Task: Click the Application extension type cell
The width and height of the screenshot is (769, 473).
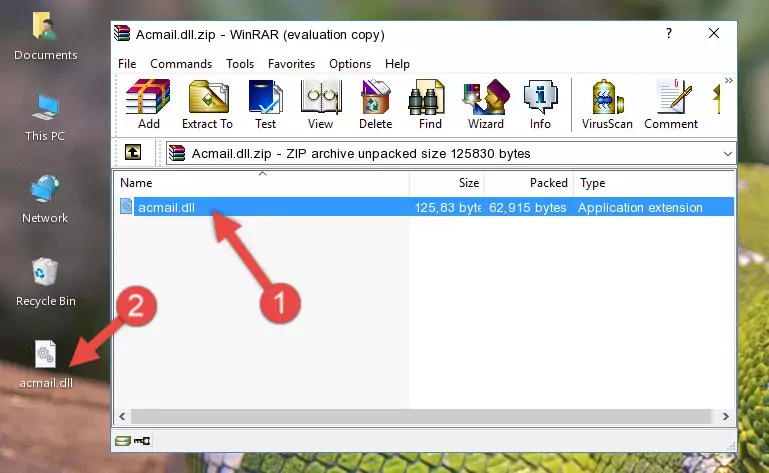Action: pyautogui.click(x=640, y=208)
